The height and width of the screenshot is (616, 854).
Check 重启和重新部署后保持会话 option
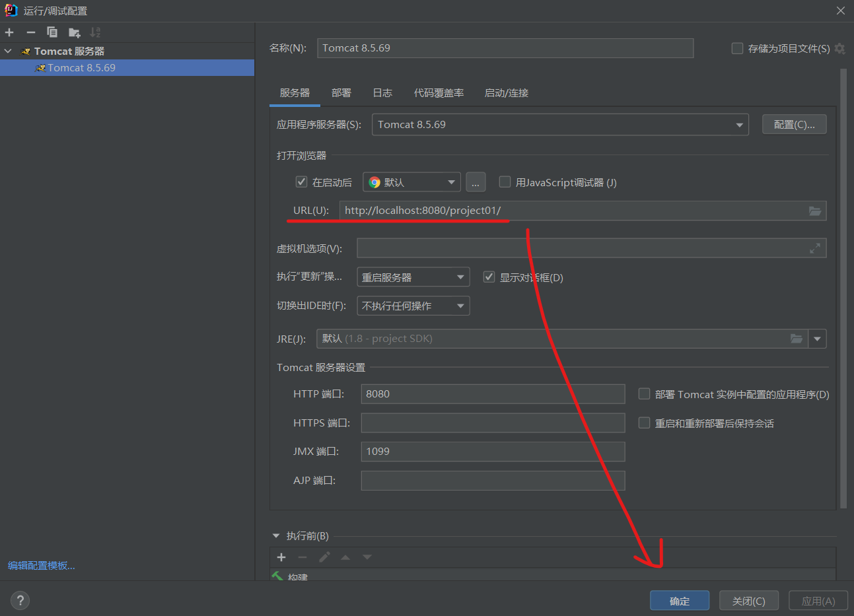pos(644,423)
